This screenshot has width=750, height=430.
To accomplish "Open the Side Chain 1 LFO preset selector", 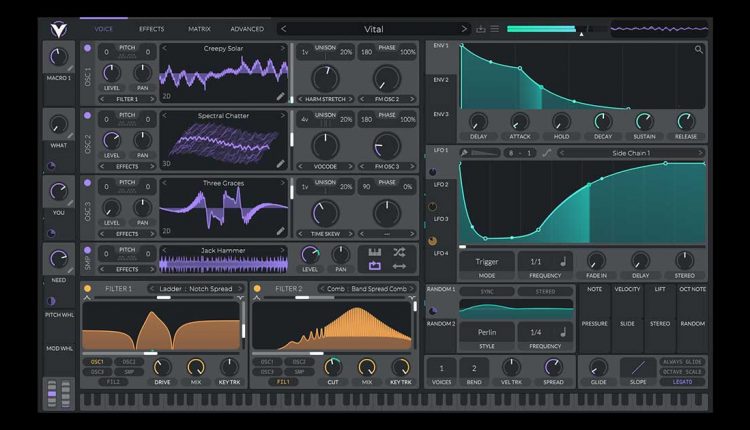I will [631, 153].
